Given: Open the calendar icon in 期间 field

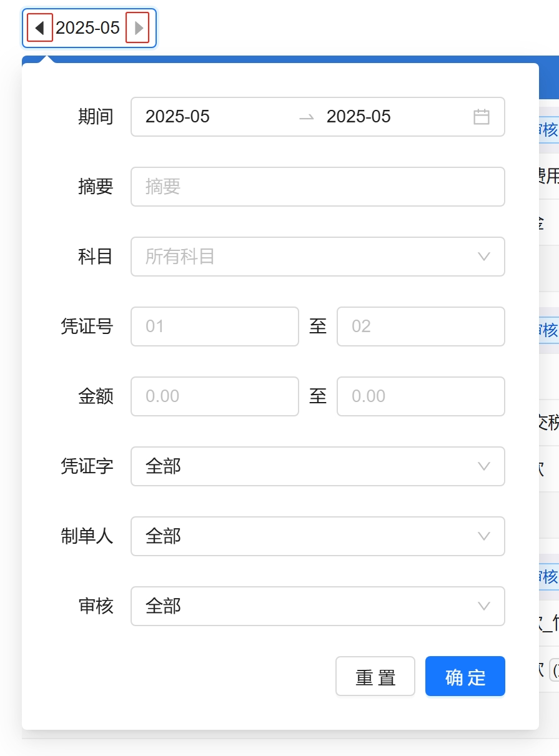Looking at the screenshot, I should pos(481,117).
